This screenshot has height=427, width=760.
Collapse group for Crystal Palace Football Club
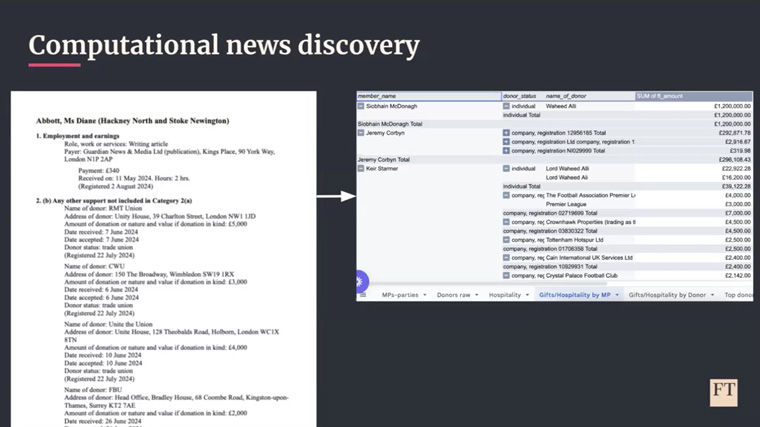(506, 276)
